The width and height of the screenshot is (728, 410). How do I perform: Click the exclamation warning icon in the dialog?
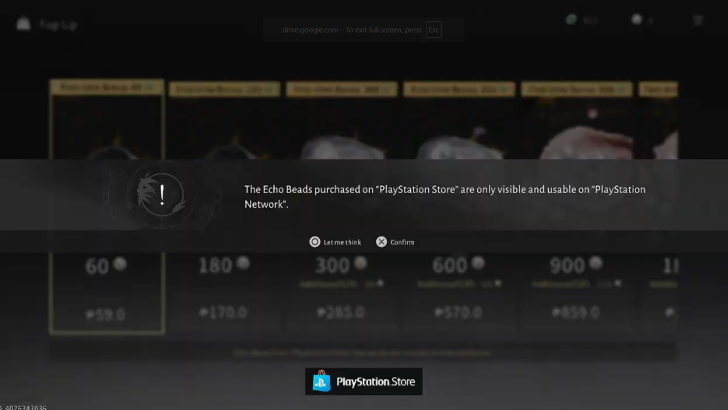161,195
